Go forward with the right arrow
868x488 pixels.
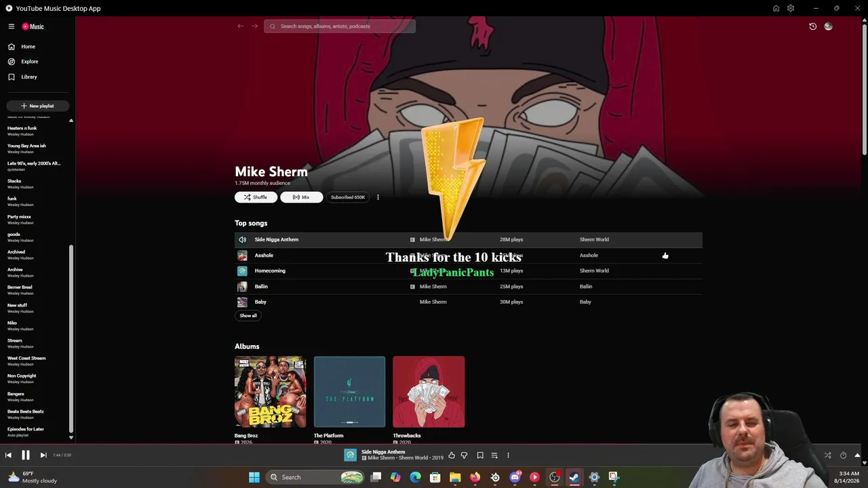tap(255, 26)
